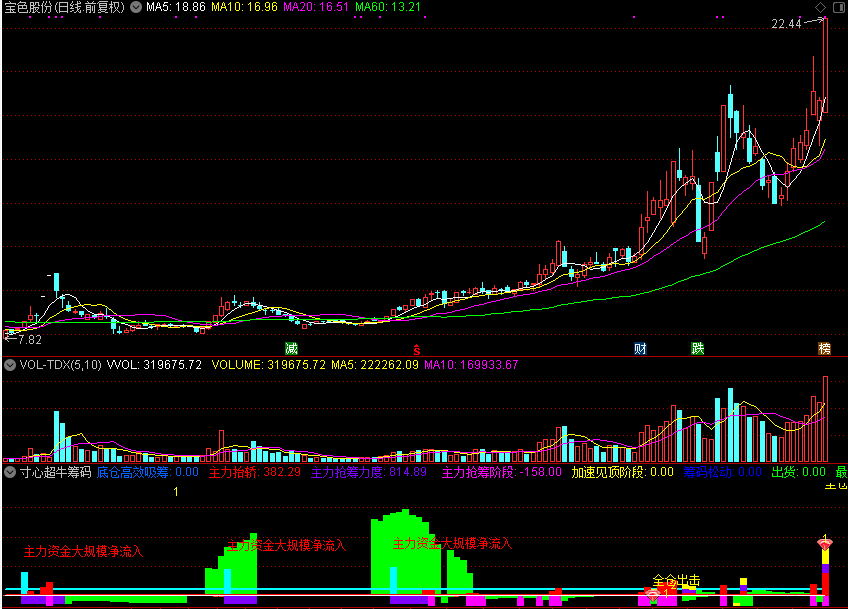Click the 全仓出击 signal label

tap(676, 580)
